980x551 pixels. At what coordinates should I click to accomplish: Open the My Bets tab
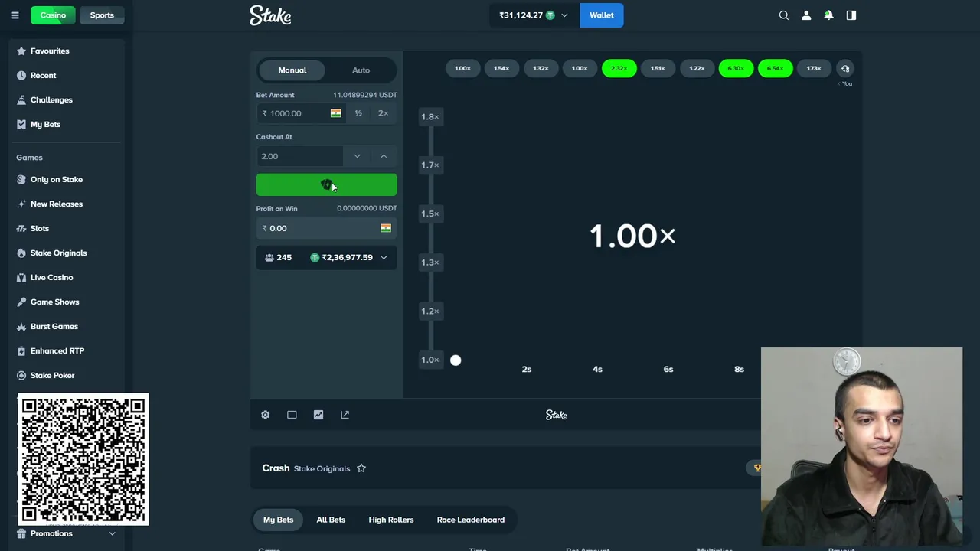coord(278,520)
